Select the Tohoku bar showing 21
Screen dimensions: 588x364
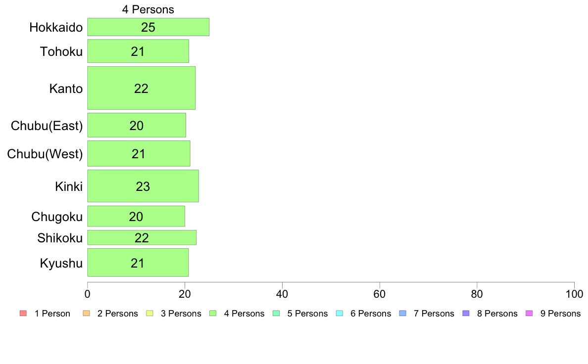[x=138, y=51]
